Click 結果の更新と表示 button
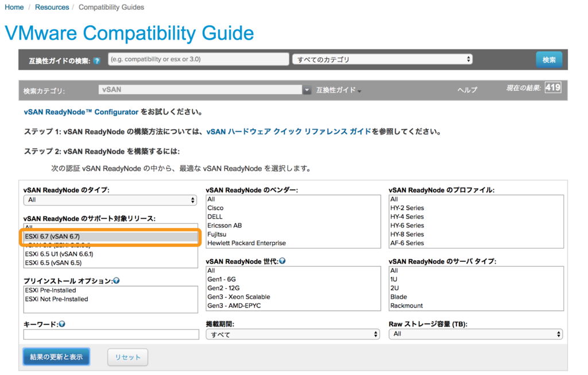The height and width of the screenshot is (375, 588). (56, 357)
